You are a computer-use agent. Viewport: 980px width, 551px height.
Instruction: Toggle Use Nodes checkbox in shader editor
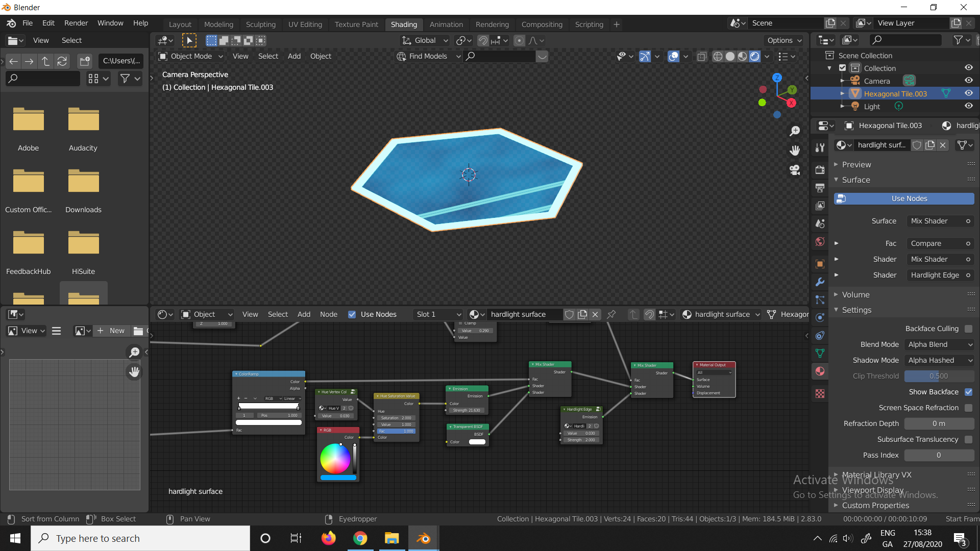point(352,314)
